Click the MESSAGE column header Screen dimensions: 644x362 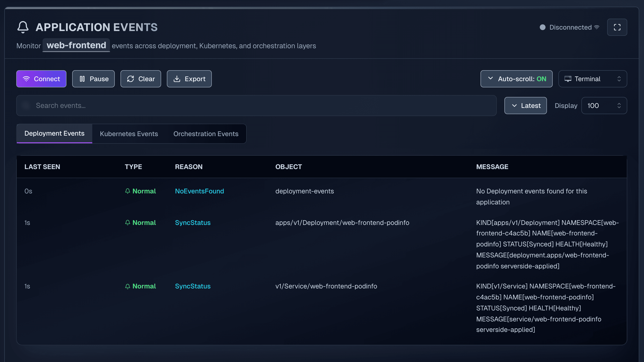[x=492, y=167]
